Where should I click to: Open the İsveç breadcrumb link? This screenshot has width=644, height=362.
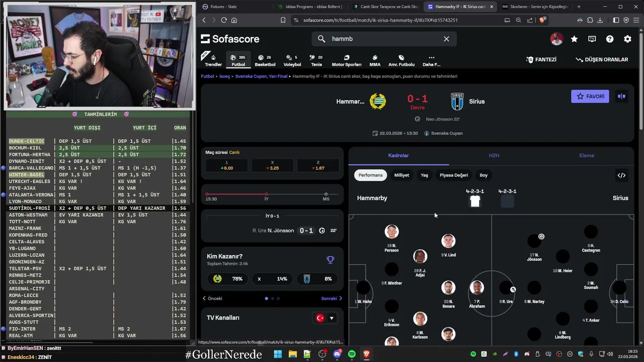(224, 76)
